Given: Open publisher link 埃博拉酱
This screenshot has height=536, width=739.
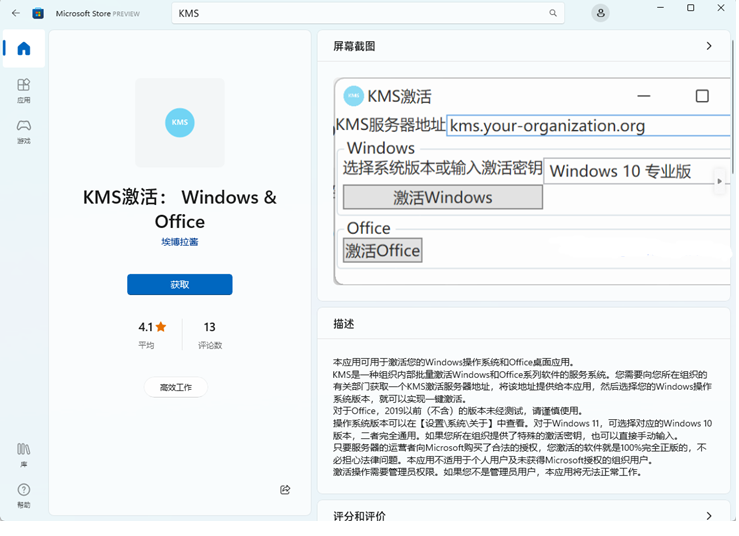Looking at the screenshot, I should point(180,242).
